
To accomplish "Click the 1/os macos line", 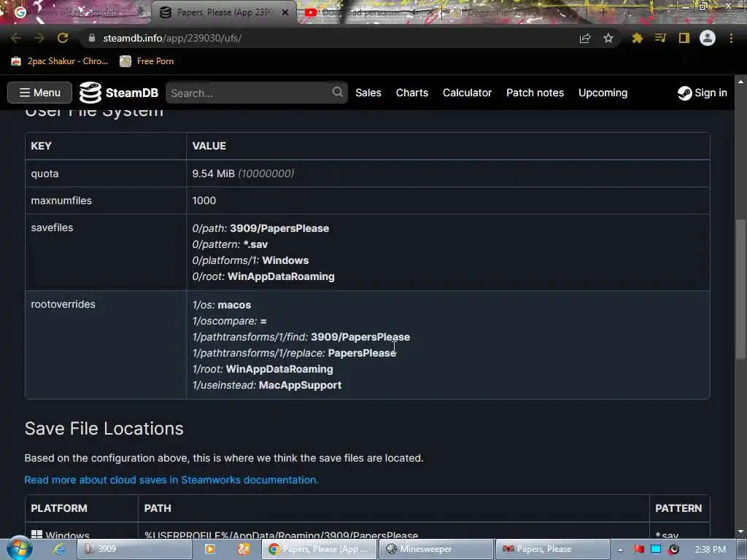I will coord(222,305).
